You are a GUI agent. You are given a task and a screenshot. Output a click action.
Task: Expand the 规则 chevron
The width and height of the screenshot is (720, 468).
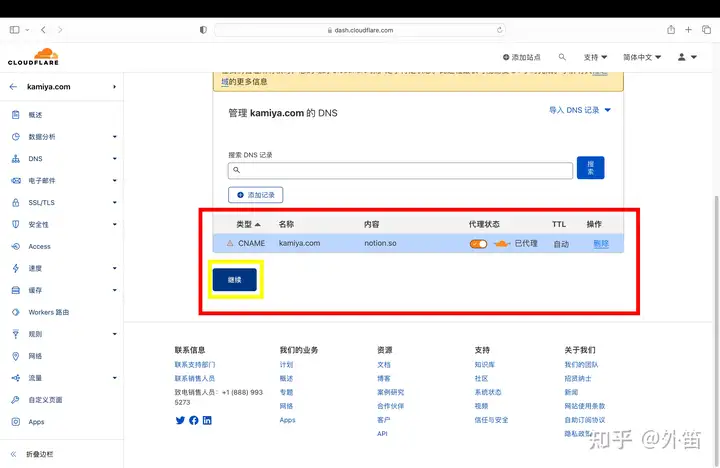click(114, 334)
